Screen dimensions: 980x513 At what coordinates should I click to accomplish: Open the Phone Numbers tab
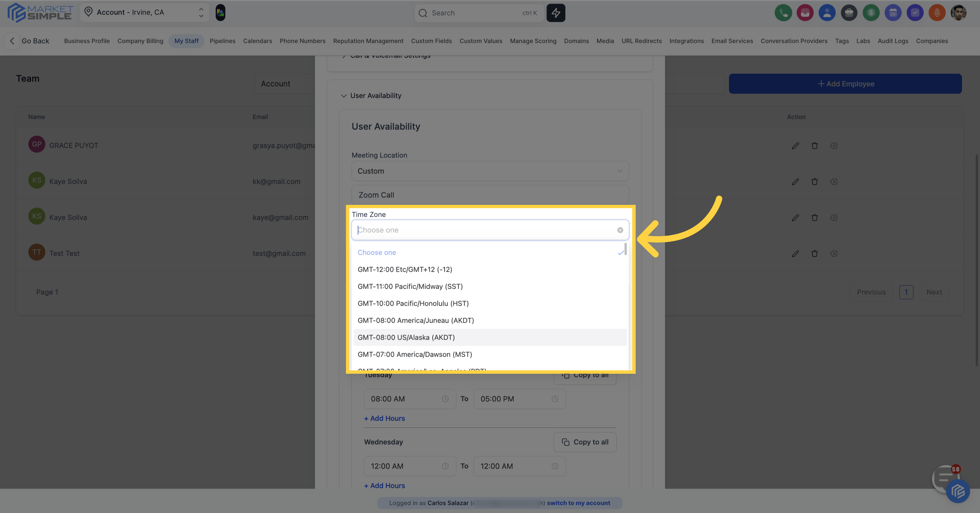302,41
